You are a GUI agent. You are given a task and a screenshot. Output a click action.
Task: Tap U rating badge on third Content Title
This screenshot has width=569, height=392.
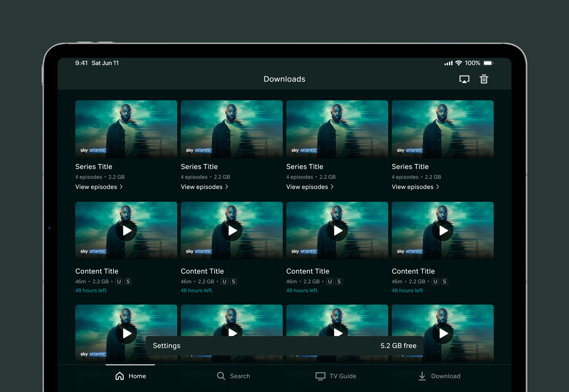[330, 281]
